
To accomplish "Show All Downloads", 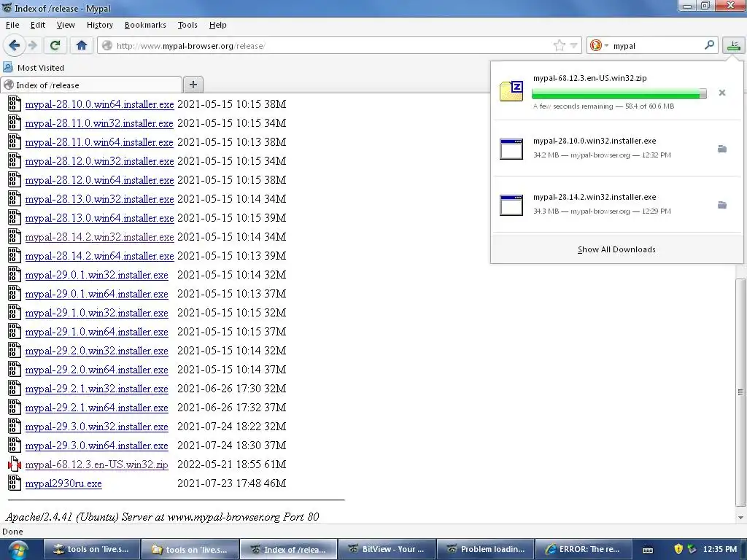I will (616, 249).
